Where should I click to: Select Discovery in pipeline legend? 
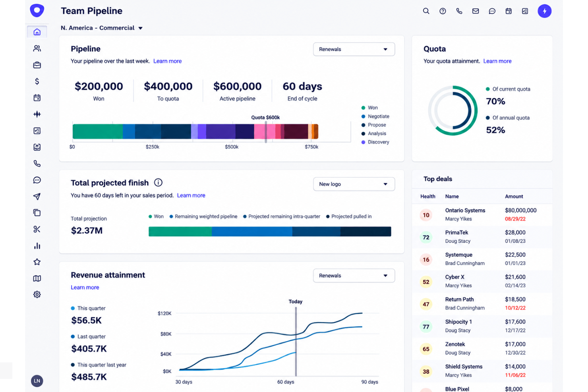click(375, 142)
